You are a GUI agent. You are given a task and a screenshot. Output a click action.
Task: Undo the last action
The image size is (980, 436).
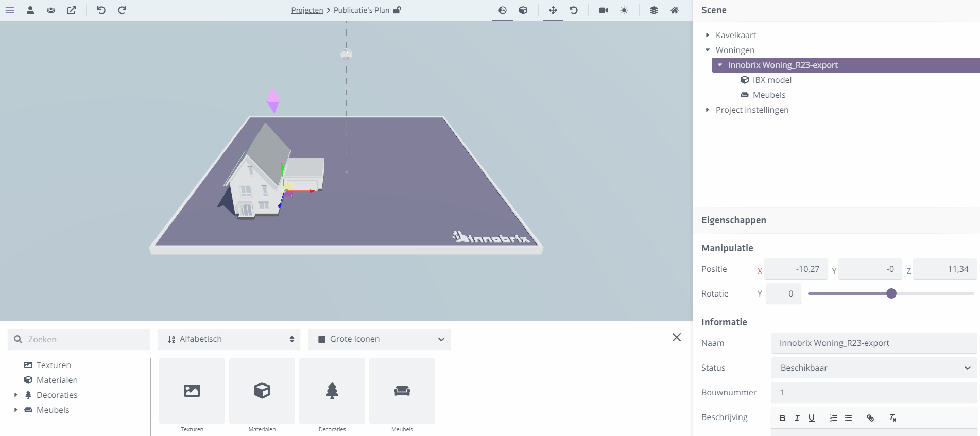pyautogui.click(x=101, y=10)
